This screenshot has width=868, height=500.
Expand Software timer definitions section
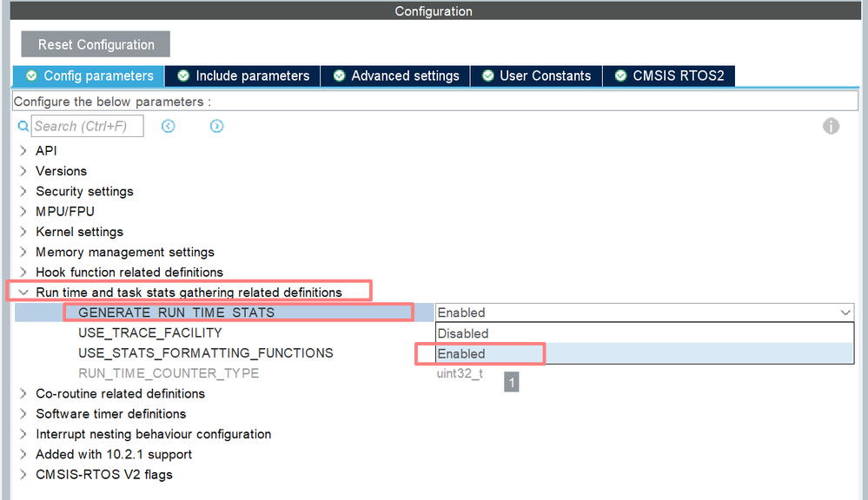click(x=23, y=414)
